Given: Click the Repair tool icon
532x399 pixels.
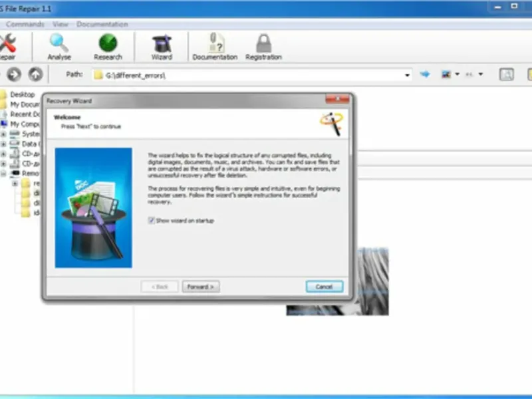Looking at the screenshot, I should [7, 47].
